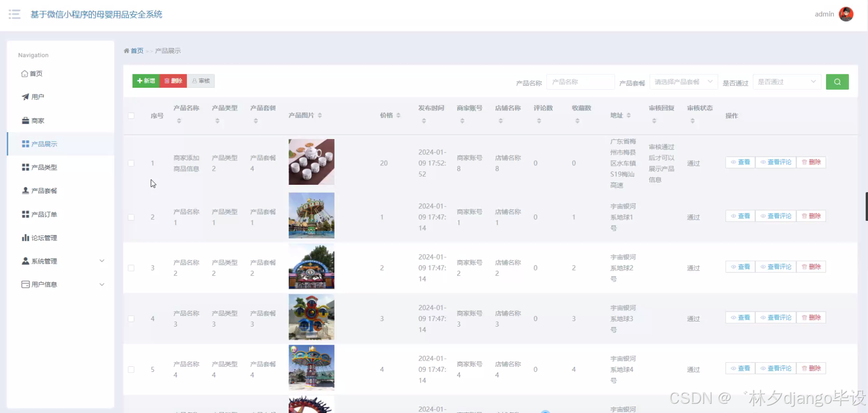This screenshot has height=413, width=868.
Task: Click 删除 for row 3
Action: tap(811, 267)
